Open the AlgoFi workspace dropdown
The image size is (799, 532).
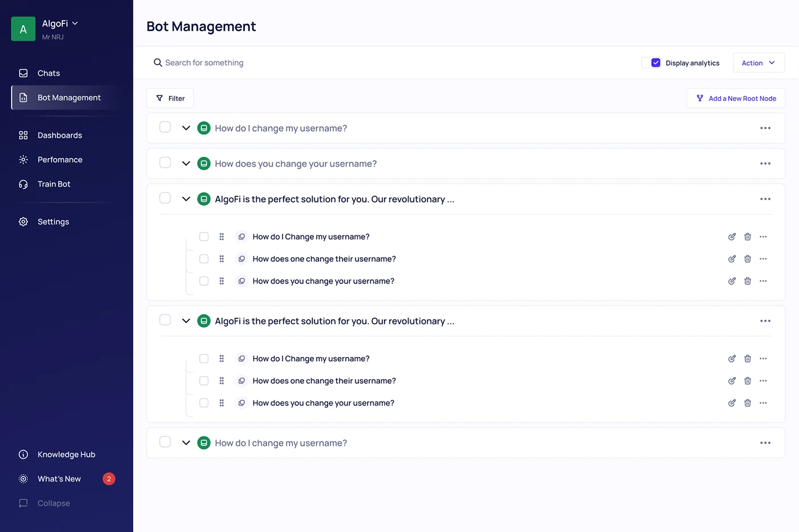point(60,23)
